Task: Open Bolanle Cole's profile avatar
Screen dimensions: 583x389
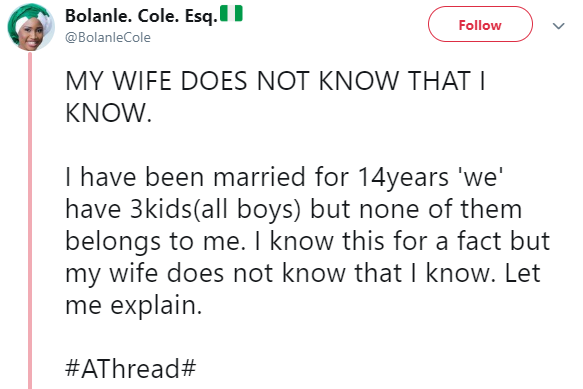Action: [x=31, y=27]
